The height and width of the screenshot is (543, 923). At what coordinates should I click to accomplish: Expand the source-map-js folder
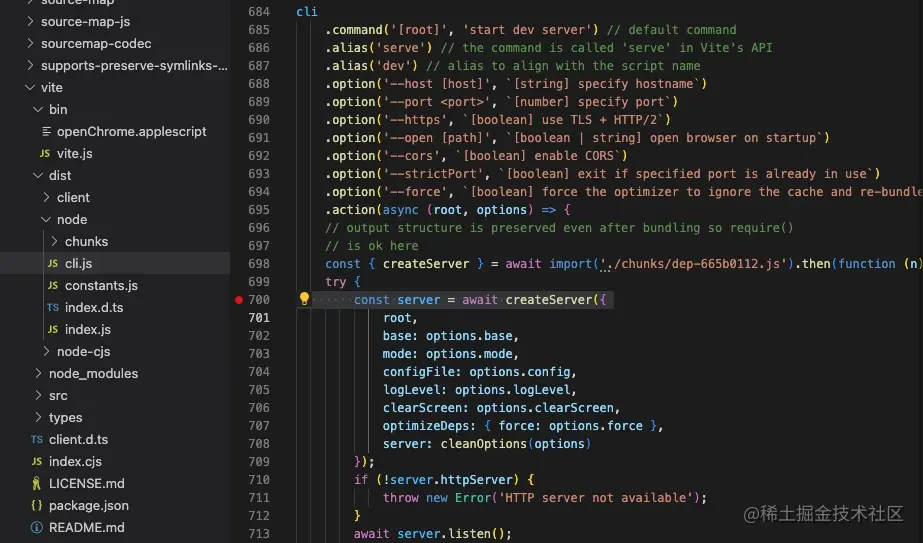[30, 21]
